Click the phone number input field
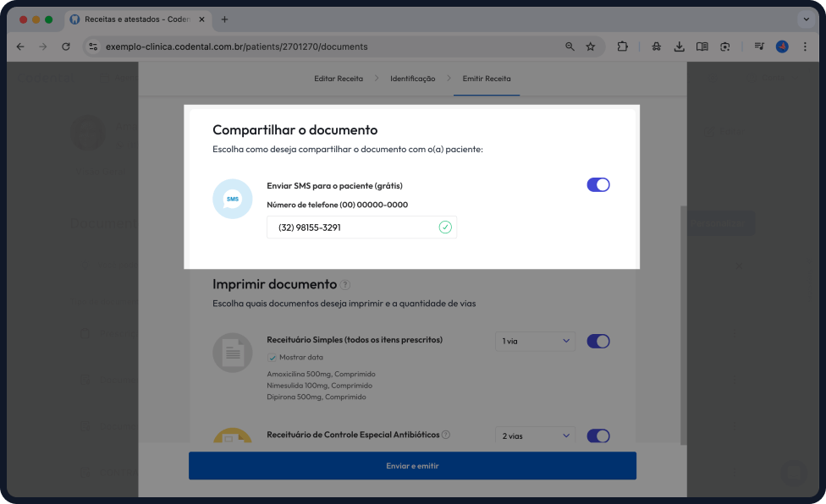The image size is (826, 504). click(351, 227)
